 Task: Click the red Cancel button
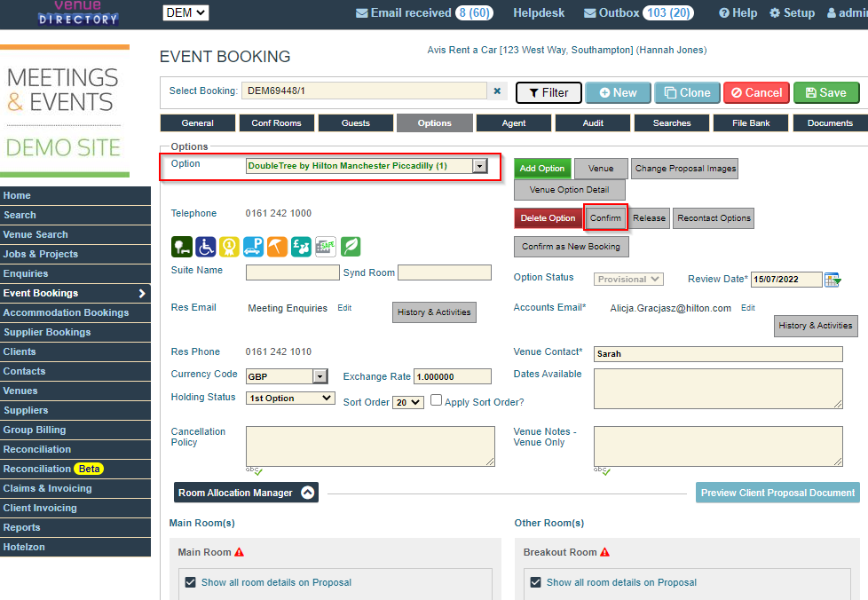(756, 92)
